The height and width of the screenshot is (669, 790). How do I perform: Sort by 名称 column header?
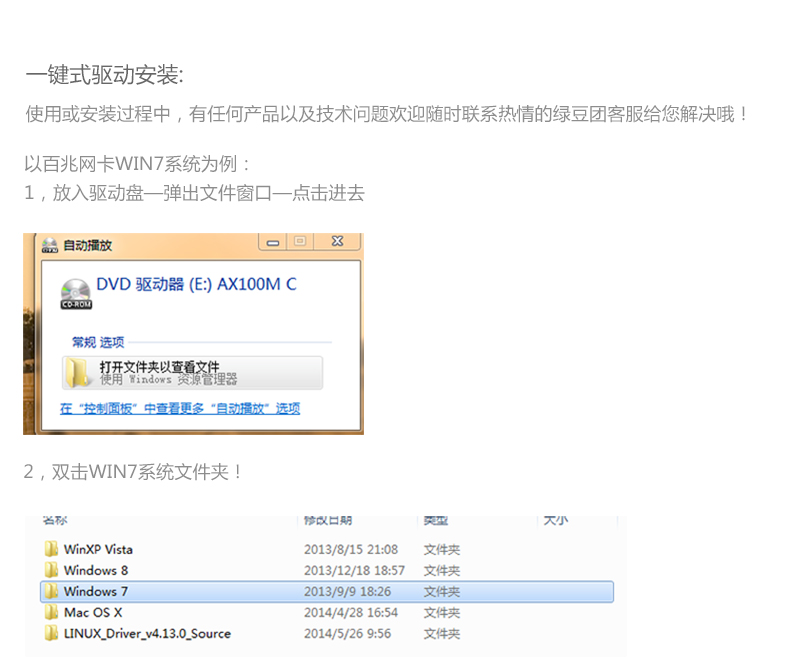[x=55, y=520]
